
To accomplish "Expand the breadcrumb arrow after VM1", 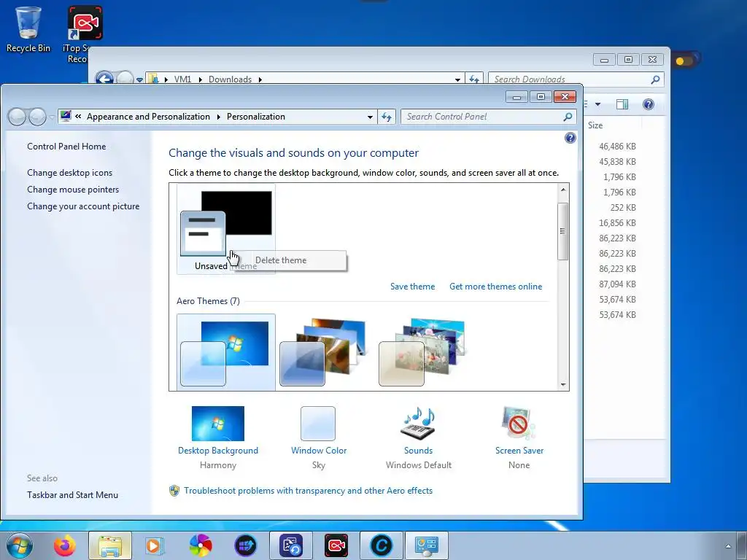I will pyautogui.click(x=200, y=79).
